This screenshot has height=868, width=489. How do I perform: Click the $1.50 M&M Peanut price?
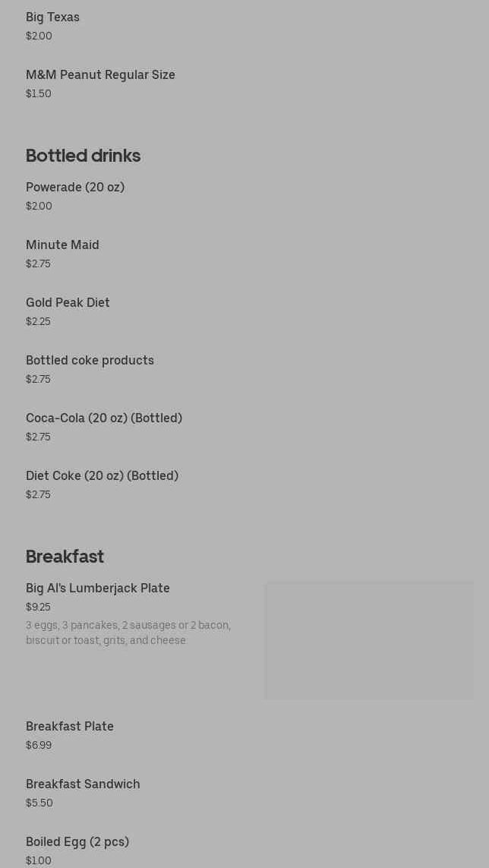pyautogui.click(x=39, y=94)
